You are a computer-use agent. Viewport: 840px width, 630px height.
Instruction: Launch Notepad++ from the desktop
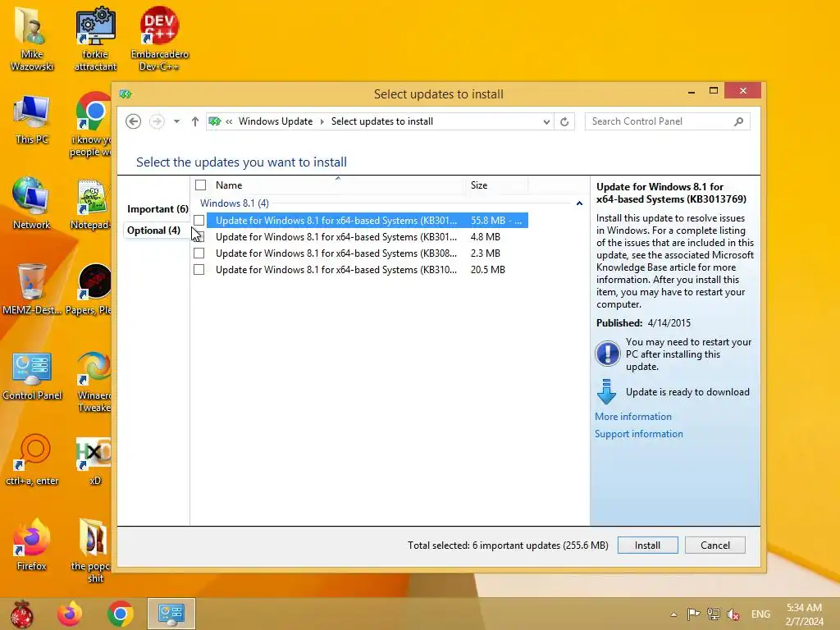point(91,203)
